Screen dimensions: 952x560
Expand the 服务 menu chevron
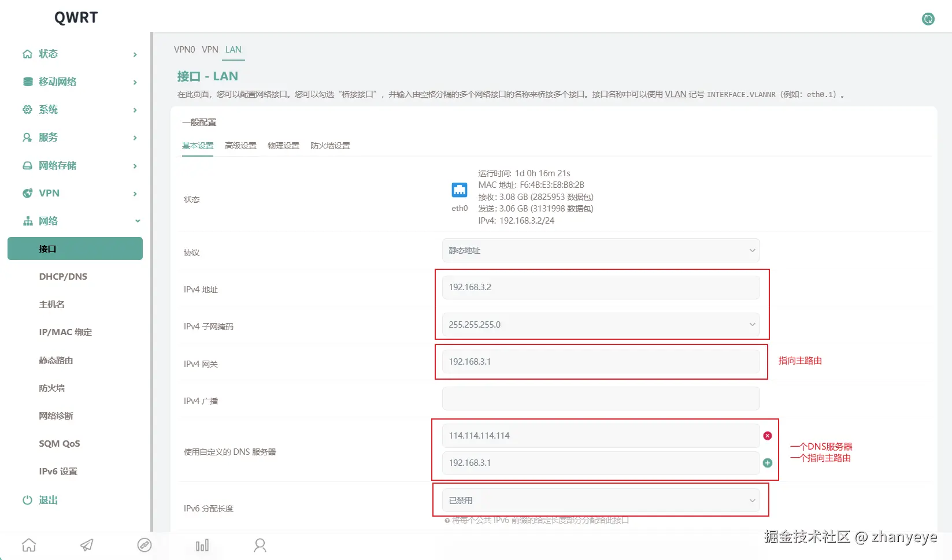coord(135,138)
